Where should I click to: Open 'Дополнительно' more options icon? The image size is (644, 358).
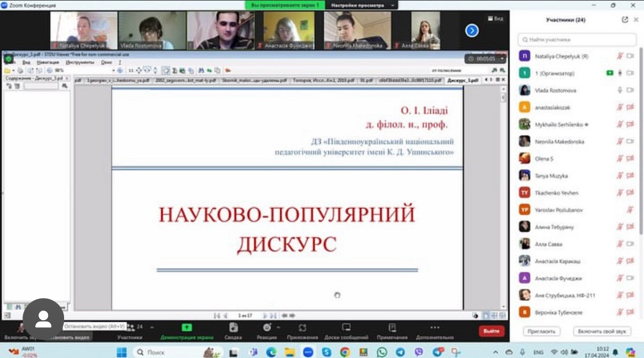coord(435,328)
